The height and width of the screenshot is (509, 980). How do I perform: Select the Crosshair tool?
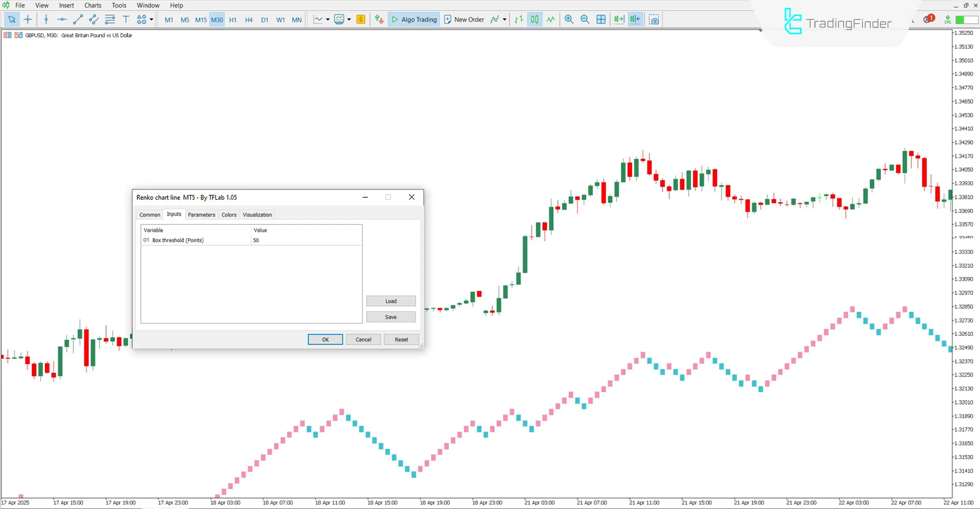pyautogui.click(x=28, y=19)
